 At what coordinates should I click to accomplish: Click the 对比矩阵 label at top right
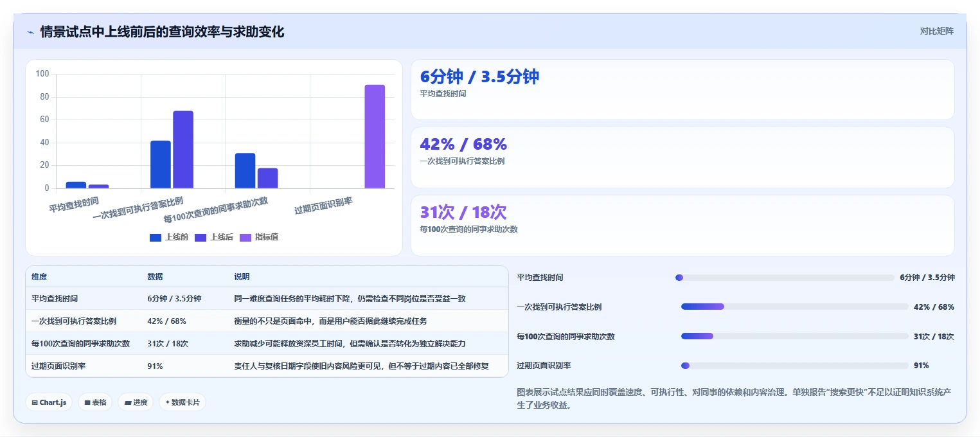click(x=936, y=31)
